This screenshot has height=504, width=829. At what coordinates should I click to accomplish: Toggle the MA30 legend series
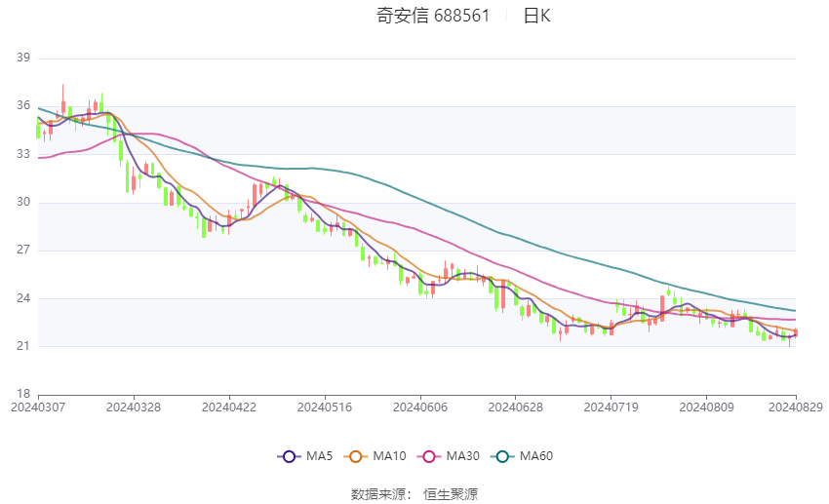click(x=449, y=456)
